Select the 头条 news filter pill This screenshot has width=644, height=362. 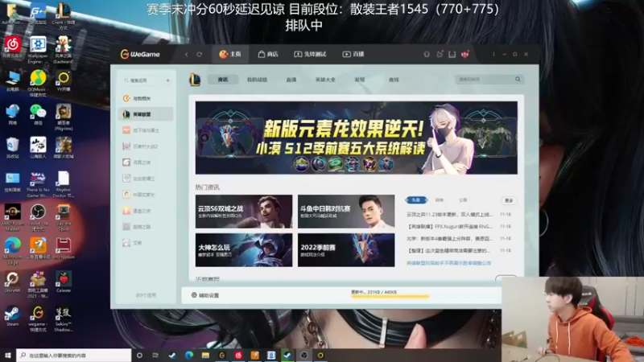(x=416, y=200)
